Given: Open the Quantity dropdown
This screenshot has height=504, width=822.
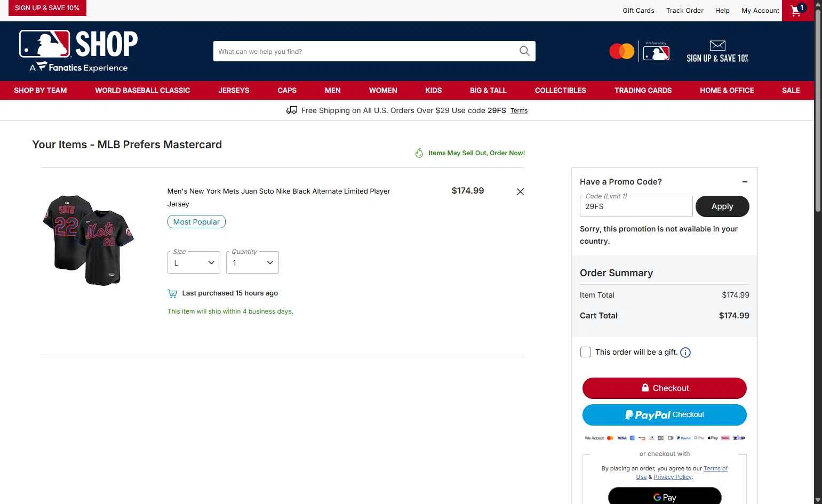Looking at the screenshot, I should pos(252,262).
